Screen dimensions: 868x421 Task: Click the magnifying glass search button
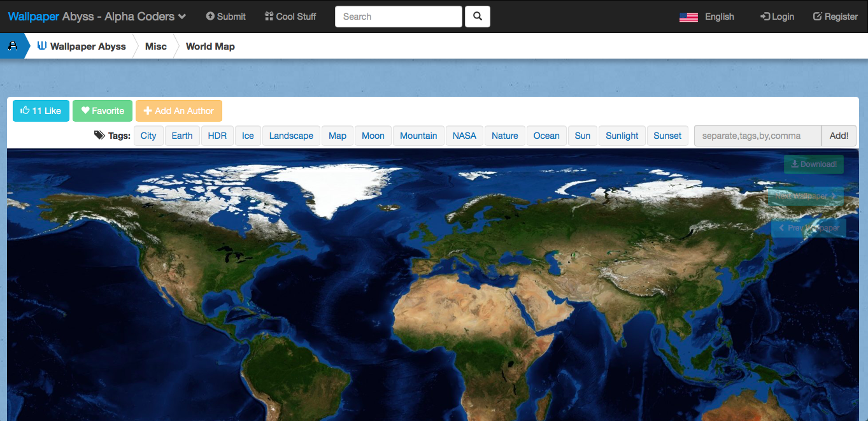478,17
